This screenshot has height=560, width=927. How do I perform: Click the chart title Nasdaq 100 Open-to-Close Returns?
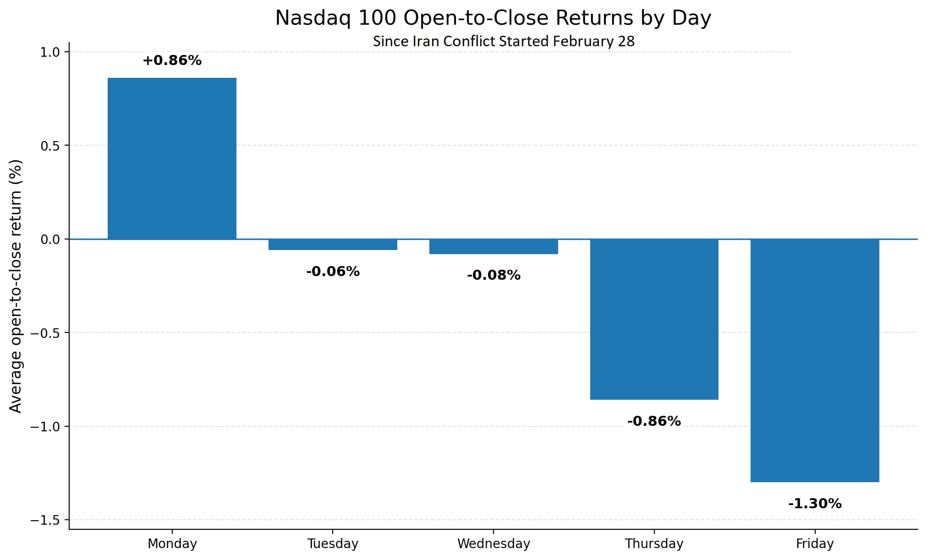click(x=493, y=18)
